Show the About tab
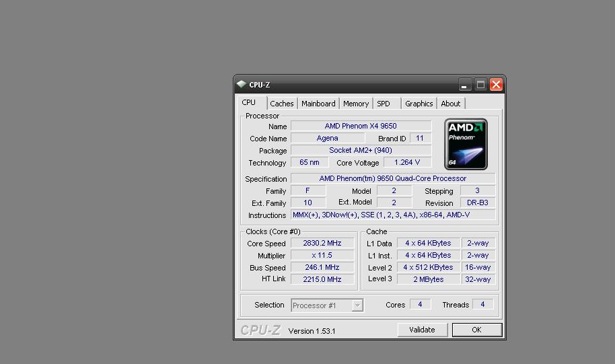615x364 pixels. (451, 104)
